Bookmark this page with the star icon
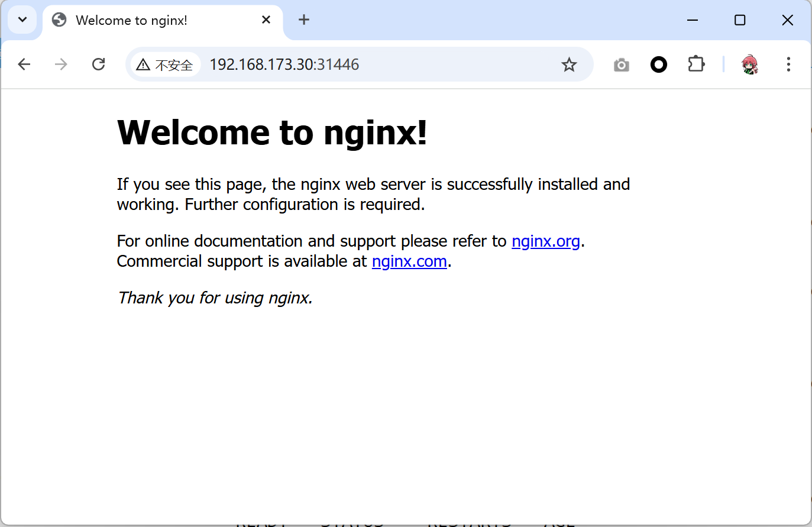The height and width of the screenshot is (527, 812). tap(569, 64)
